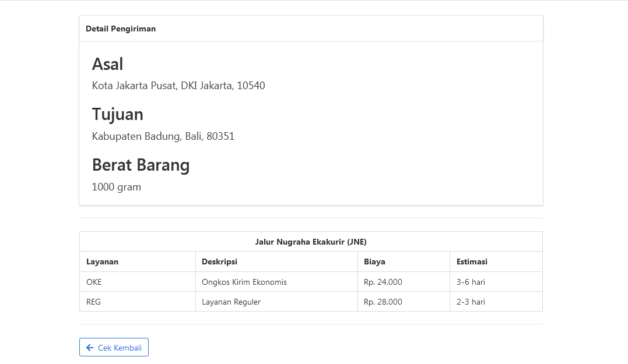
Task: Click the Ongkos Kirim Ekonomis description
Action: click(244, 281)
